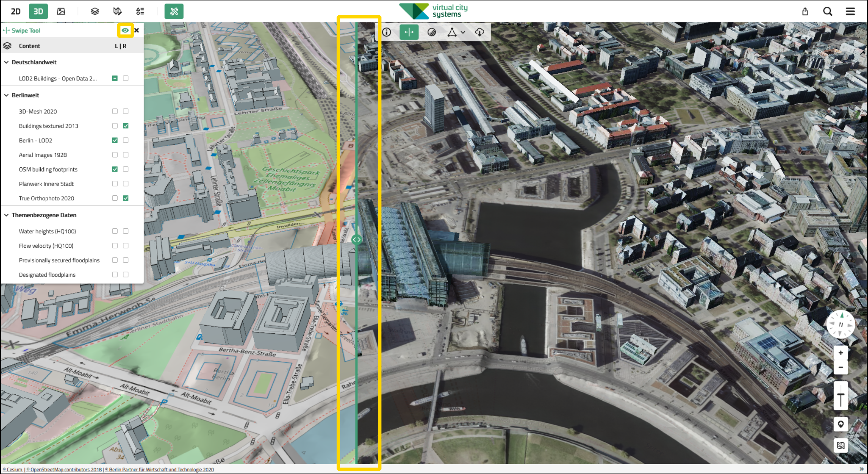Click the download export cloud icon

click(x=479, y=32)
